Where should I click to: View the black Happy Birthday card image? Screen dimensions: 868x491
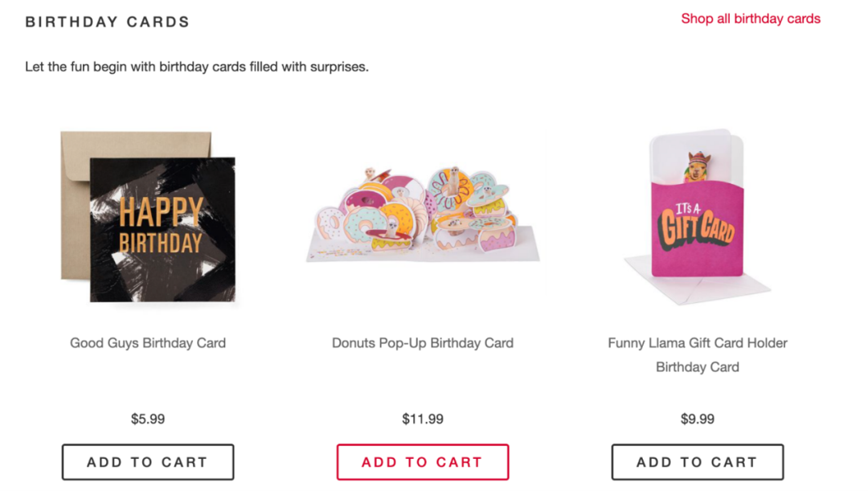[162, 230]
